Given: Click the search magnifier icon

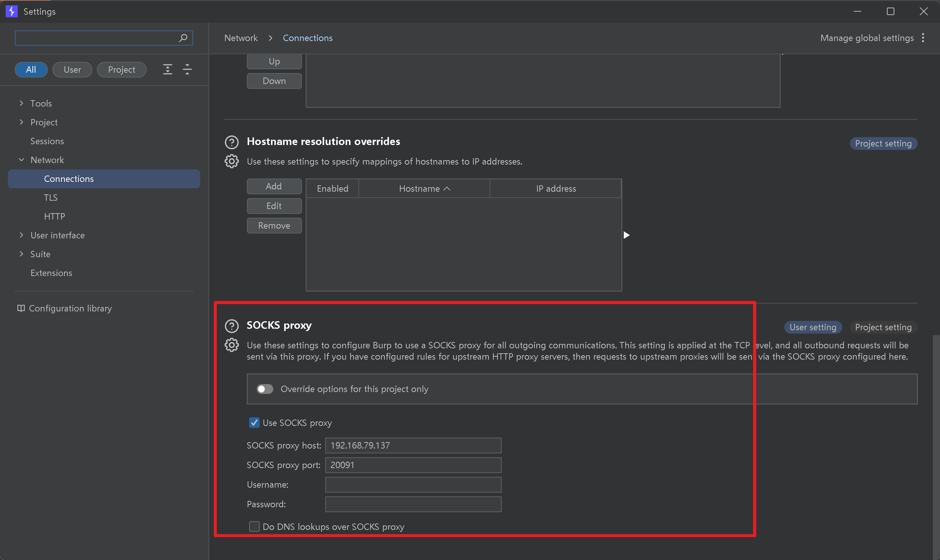Looking at the screenshot, I should click(x=183, y=38).
